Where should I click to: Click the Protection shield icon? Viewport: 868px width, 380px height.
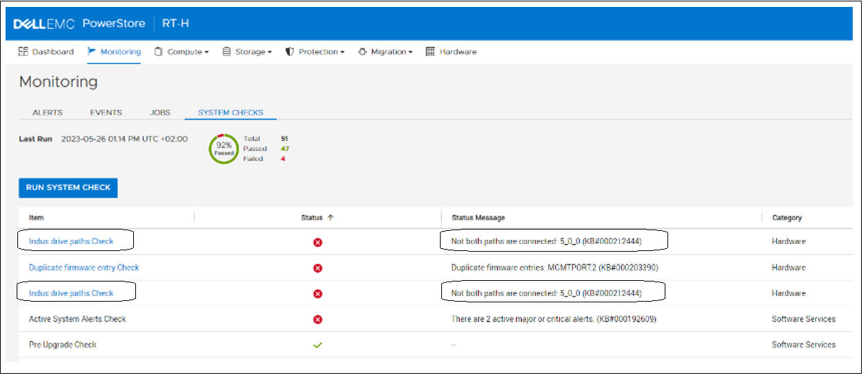point(290,52)
